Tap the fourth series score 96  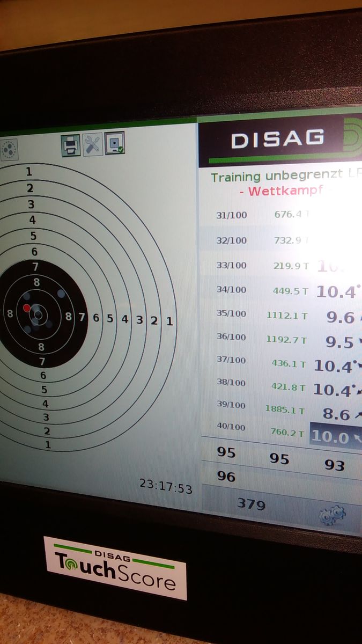(x=226, y=476)
